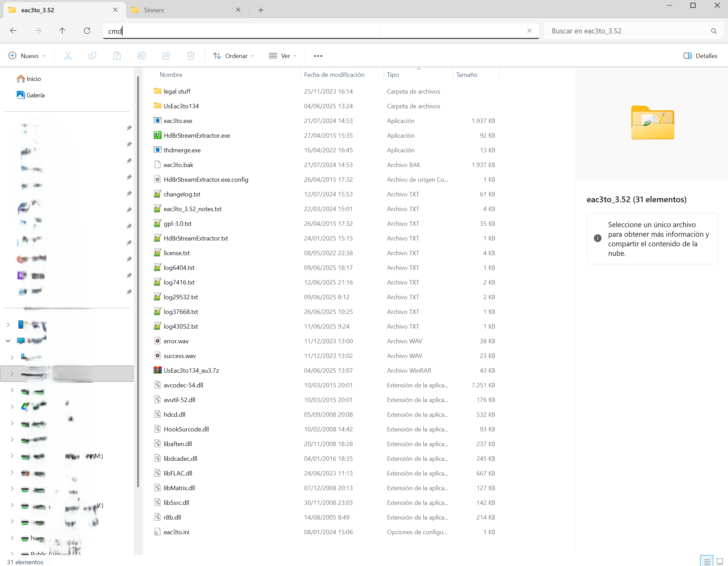Open the Ordenar sort dropdown
The height and width of the screenshot is (566, 728).
234,56
